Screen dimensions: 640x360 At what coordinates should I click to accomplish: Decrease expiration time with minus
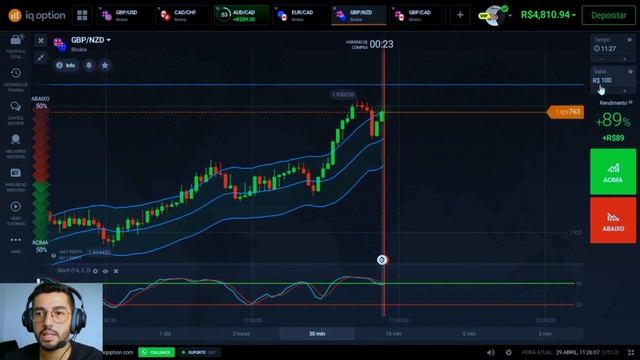click(x=602, y=60)
